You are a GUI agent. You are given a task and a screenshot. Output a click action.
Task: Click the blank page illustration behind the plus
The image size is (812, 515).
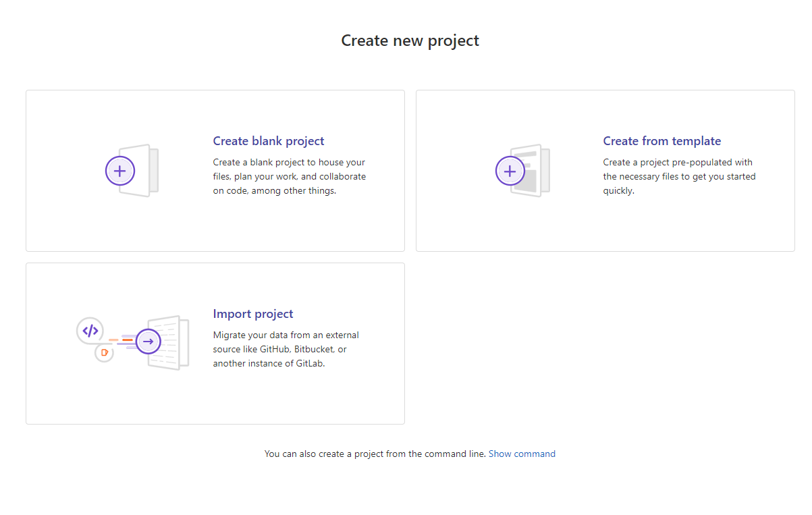coord(146,170)
